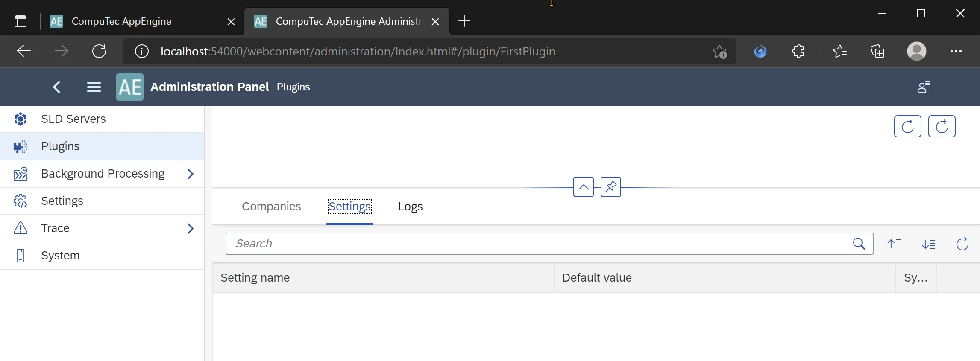Click the sidebar Settings gear icon

tap(21, 201)
